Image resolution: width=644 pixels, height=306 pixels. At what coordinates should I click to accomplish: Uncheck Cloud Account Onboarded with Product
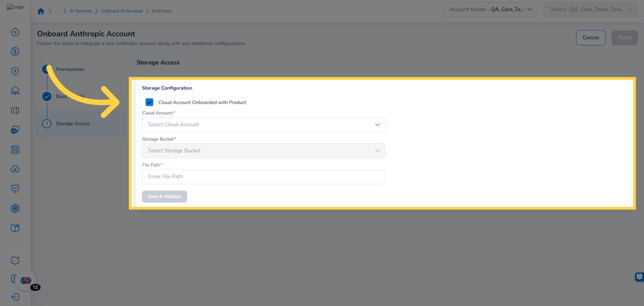coord(149,102)
